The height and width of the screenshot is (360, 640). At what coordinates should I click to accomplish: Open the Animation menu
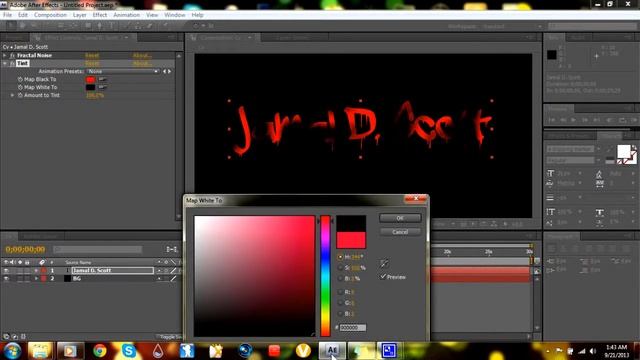tap(127, 15)
